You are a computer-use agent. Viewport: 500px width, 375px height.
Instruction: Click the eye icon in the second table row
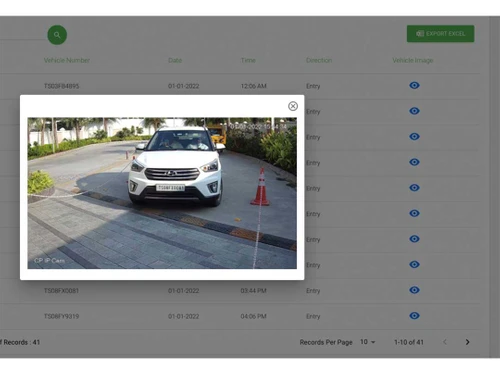[x=414, y=111]
